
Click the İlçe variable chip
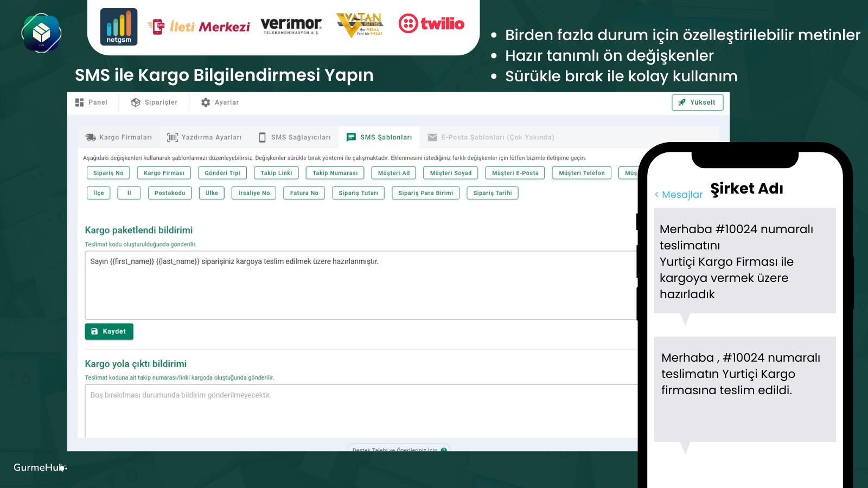point(99,193)
